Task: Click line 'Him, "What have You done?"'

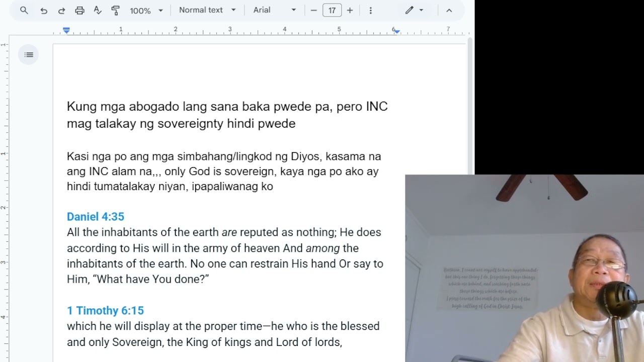Action: click(x=138, y=279)
